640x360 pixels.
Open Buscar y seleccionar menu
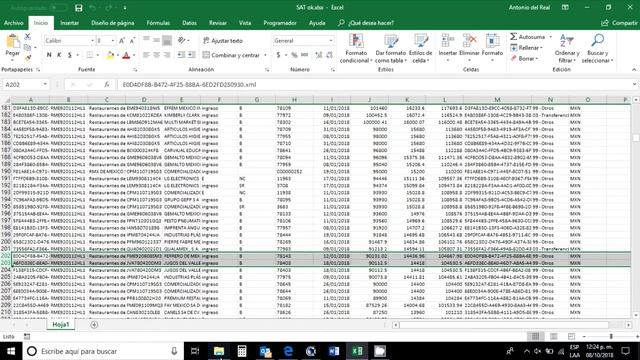tap(598, 49)
